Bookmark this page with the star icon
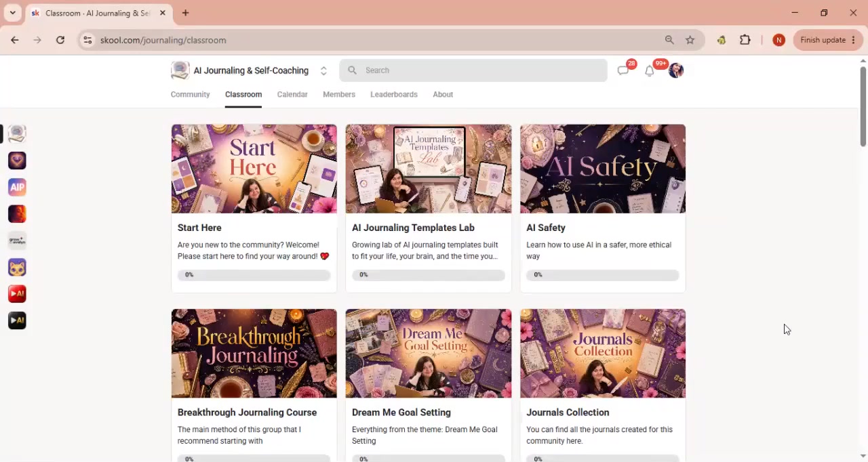 (690, 40)
